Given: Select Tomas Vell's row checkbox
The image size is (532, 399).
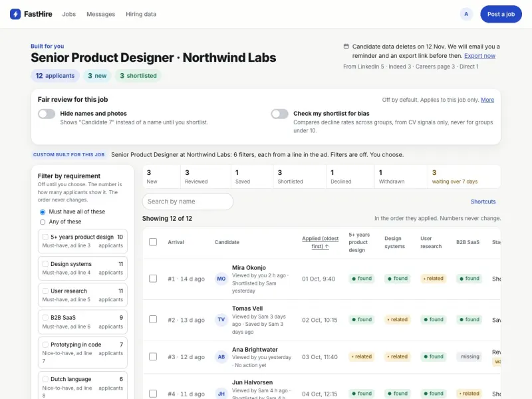Looking at the screenshot, I should click(x=153, y=319).
